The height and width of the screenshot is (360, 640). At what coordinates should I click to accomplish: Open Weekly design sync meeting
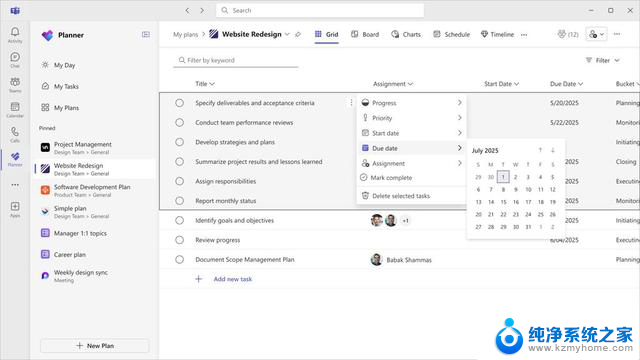point(95,276)
